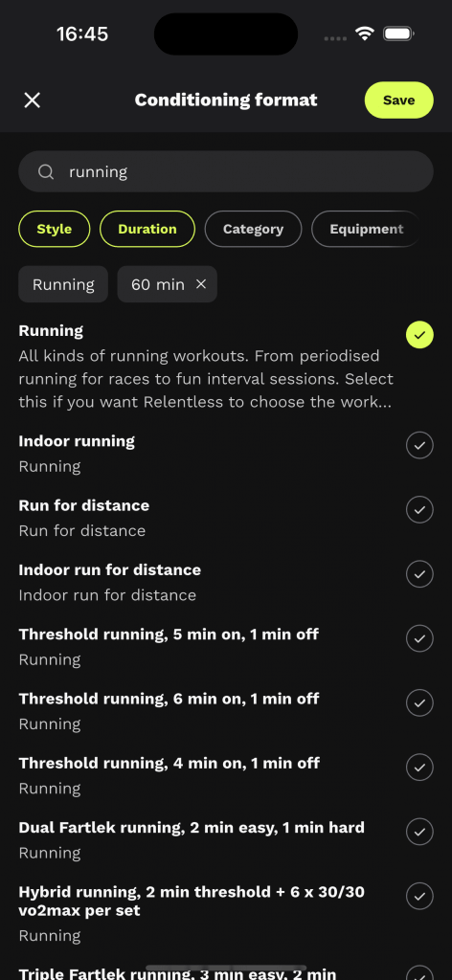Select the Run for distance checkmark
Screen dimensions: 452x980
coord(419,509)
